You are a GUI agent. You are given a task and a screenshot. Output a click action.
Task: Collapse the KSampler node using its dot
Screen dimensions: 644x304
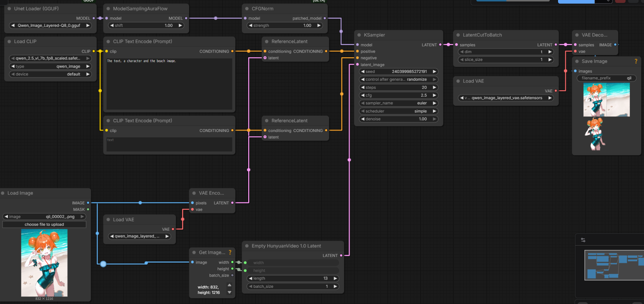coord(359,35)
